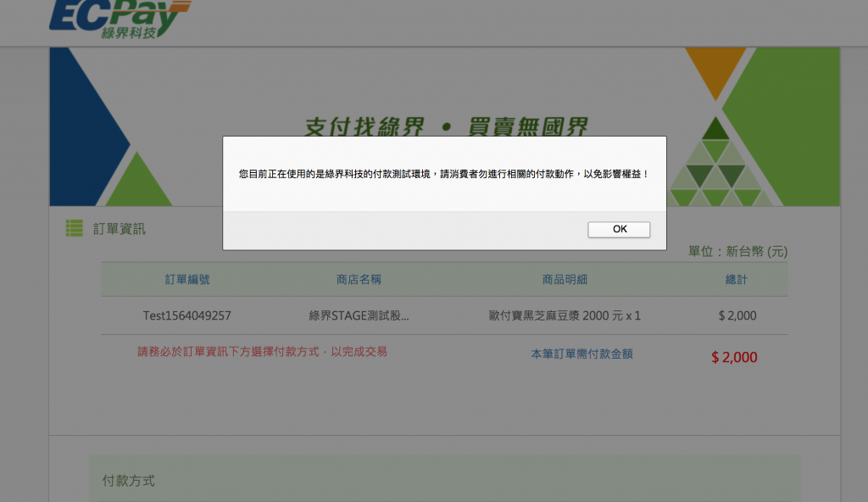Click the 單位：新台幣 (元) label
The width and height of the screenshot is (868, 502).
click(738, 252)
